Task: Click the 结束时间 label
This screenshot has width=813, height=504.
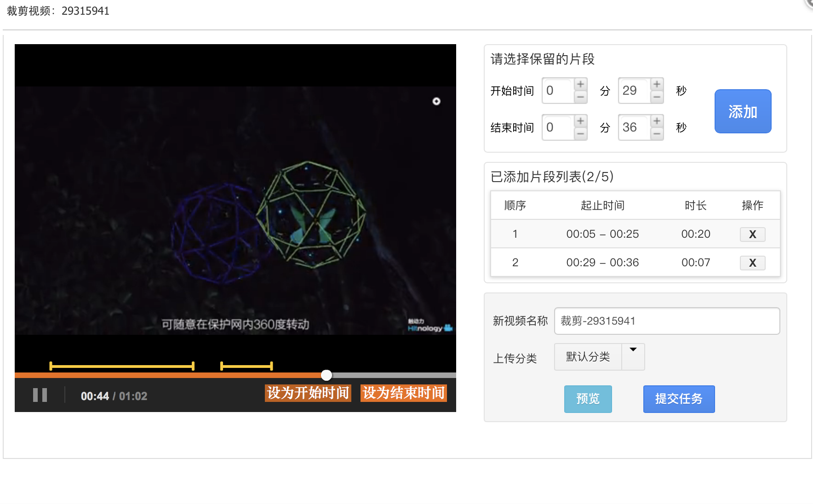Action: pyautogui.click(x=512, y=128)
